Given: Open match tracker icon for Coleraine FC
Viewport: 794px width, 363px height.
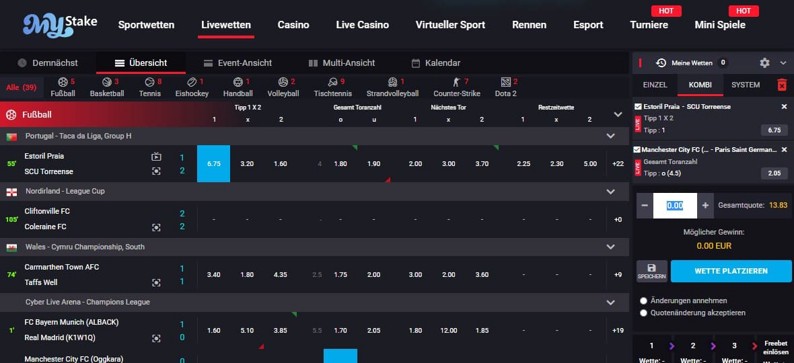Looking at the screenshot, I should coord(156,227).
